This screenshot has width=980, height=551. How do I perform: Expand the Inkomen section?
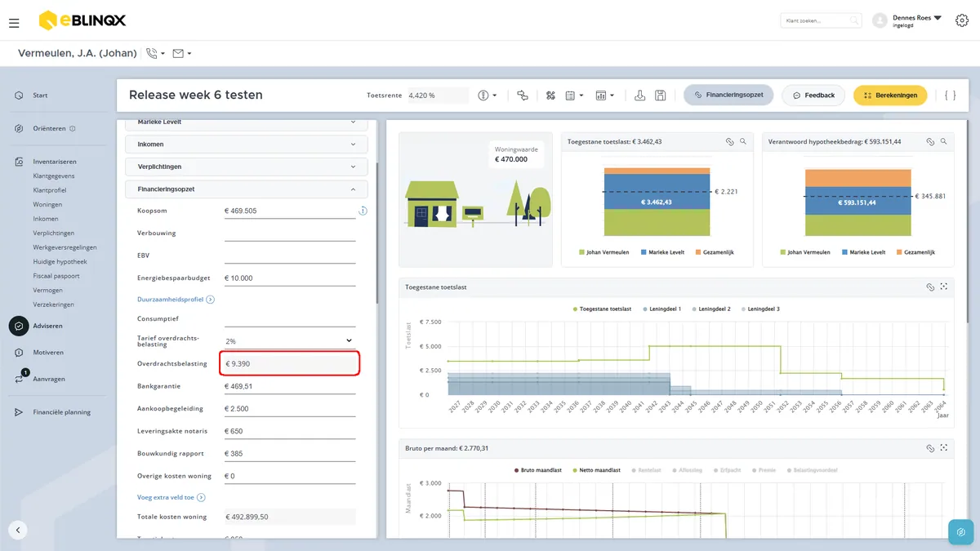coord(247,144)
